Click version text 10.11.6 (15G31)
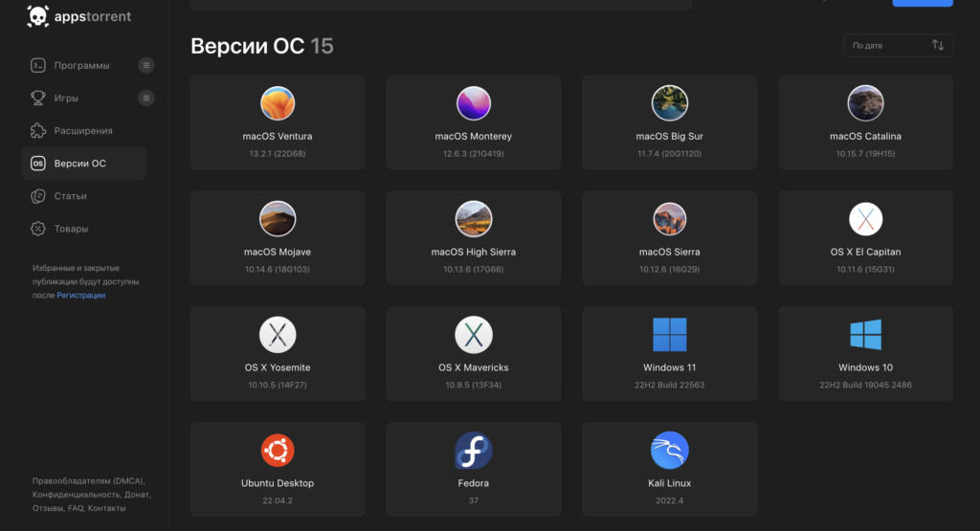The image size is (980, 531). [x=865, y=269]
